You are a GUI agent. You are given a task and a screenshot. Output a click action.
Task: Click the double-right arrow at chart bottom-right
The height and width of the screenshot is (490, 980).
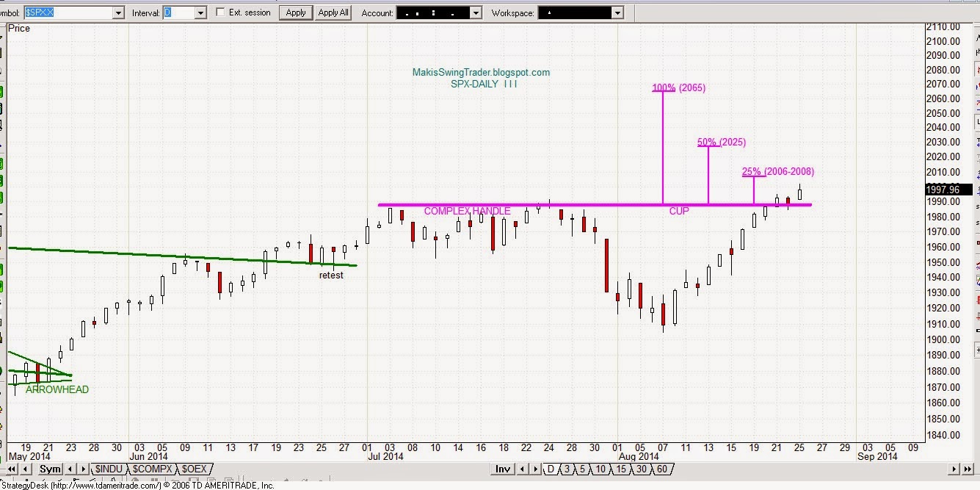pos(968,469)
